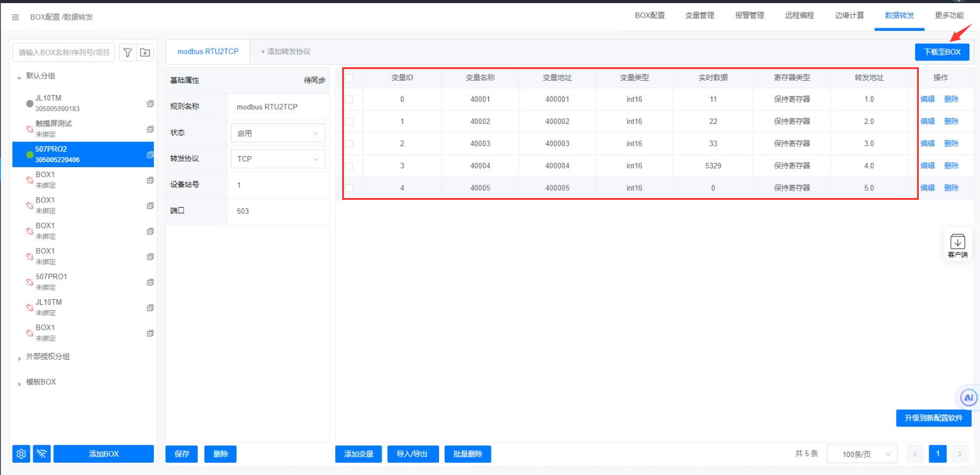The image size is (980, 475).
Task: Click copy icon beside unbound JL10TM
Action: 150,308
